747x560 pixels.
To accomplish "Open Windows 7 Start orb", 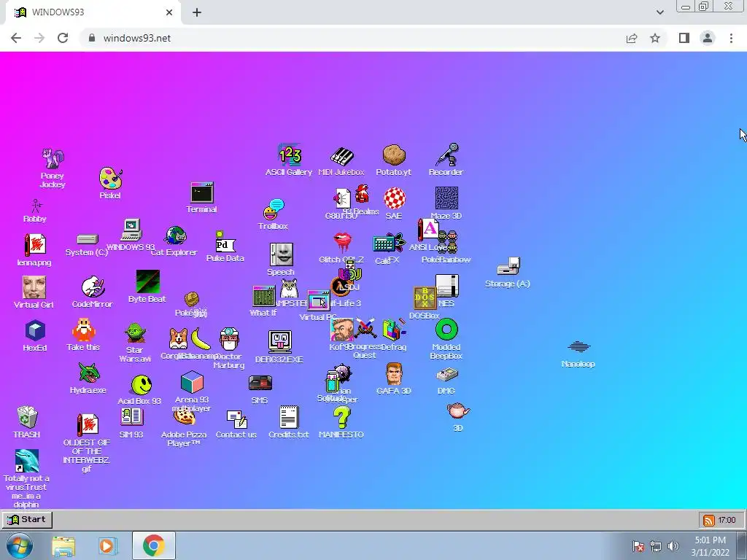I will tap(20, 545).
